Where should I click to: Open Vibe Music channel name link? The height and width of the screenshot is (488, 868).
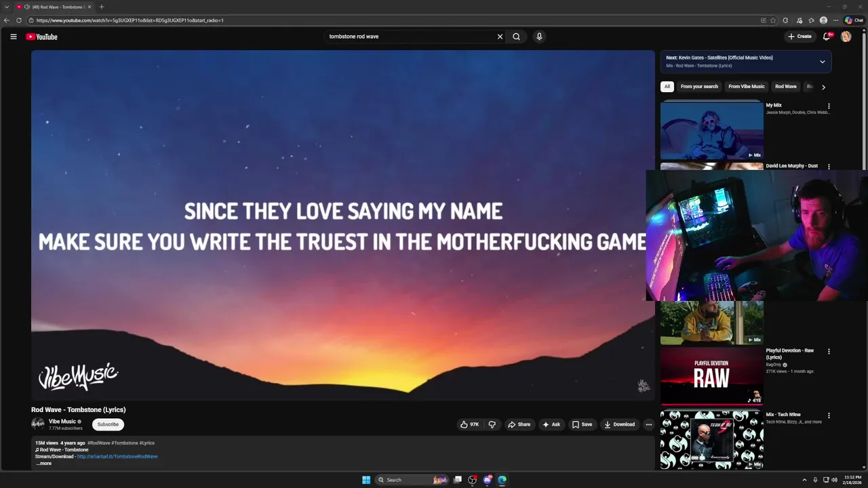click(x=62, y=422)
